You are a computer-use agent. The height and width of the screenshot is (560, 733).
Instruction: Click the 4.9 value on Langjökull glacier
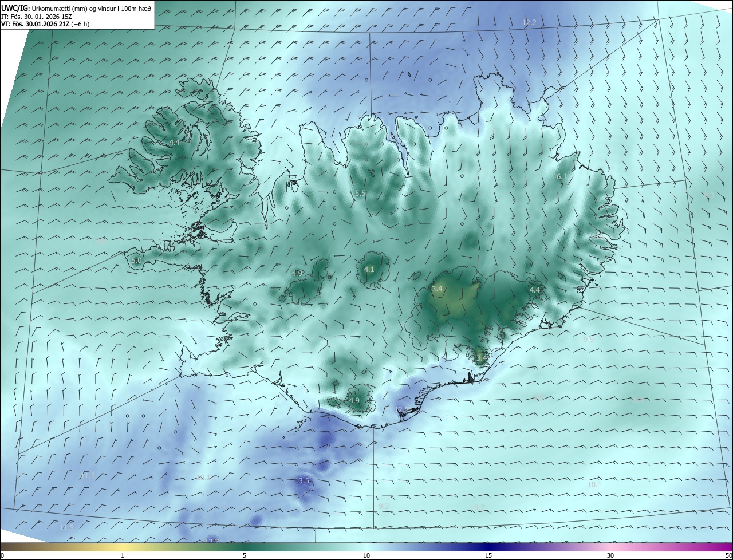click(297, 274)
